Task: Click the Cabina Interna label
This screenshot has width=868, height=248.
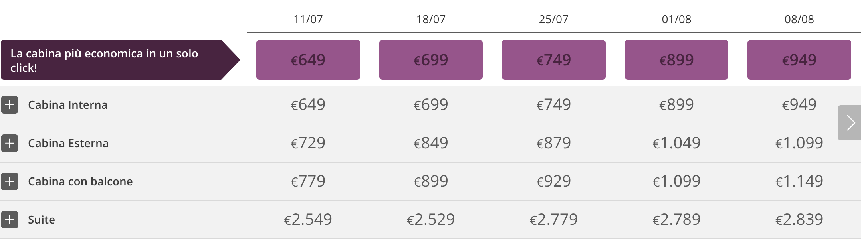Action: point(68,105)
